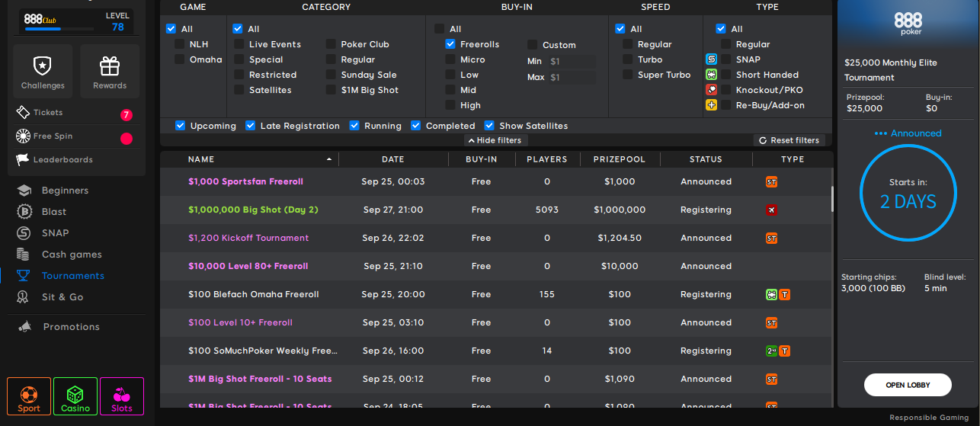This screenshot has width=980, height=426.
Task: Click the Leaderboards flag icon
Action: tap(23, 160)
